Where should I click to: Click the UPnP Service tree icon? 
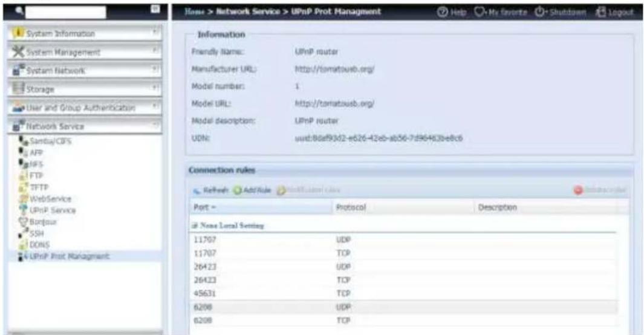(x=24, y=210)
